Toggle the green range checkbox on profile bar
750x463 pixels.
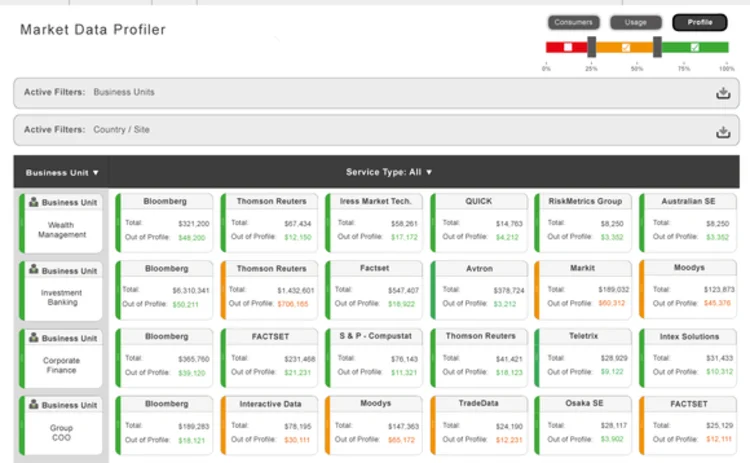pos(695,47)
